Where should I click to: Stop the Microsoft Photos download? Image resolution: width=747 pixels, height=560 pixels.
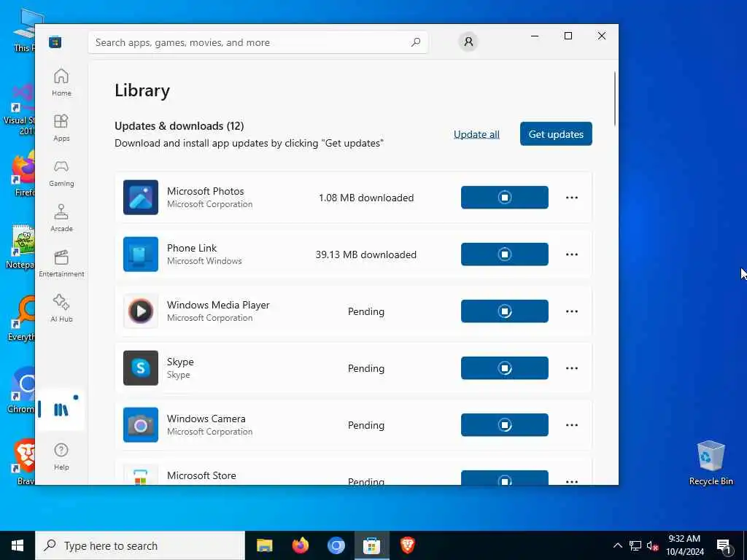(x=505, y=197)
